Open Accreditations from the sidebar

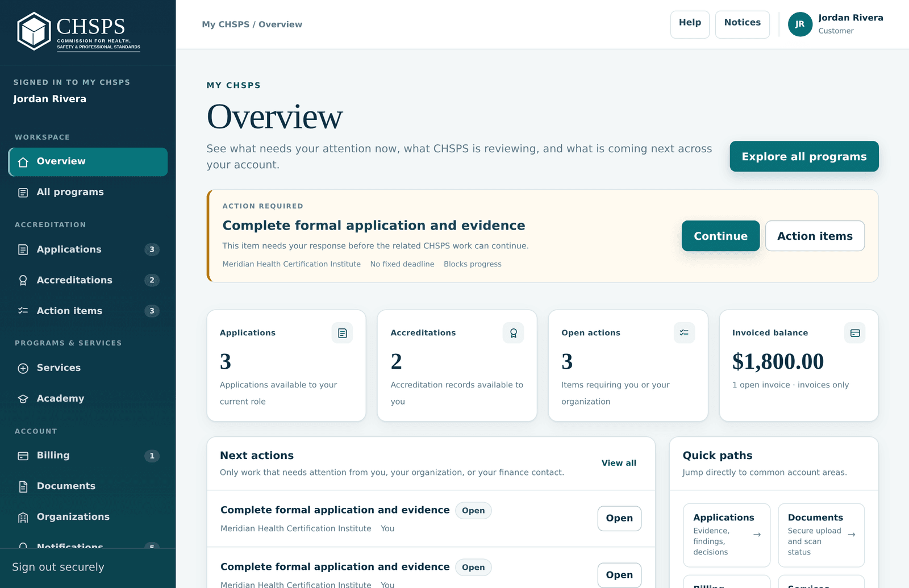pyautogui.click(x=88, y=280)
